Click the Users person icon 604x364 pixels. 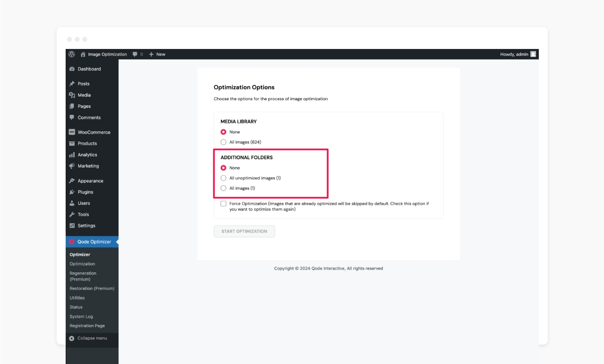tap(72, 203)
